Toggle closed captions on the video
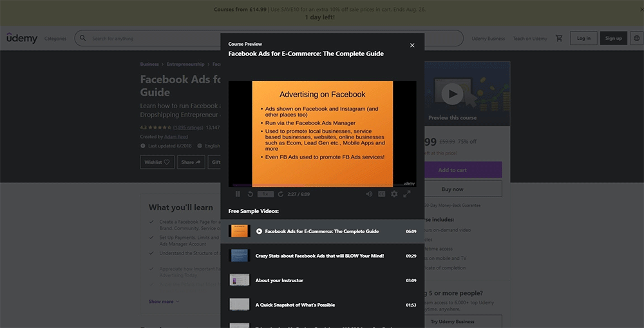Image resolution: width=644 pixels, height=328 pixels. [x=382, y=194]
